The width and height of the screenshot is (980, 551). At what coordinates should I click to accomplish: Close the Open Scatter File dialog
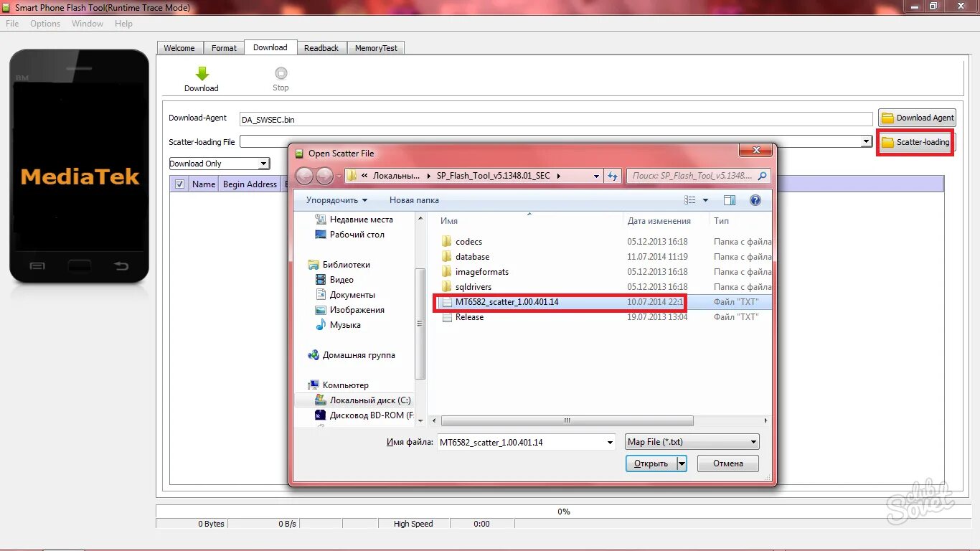[755, 151]
